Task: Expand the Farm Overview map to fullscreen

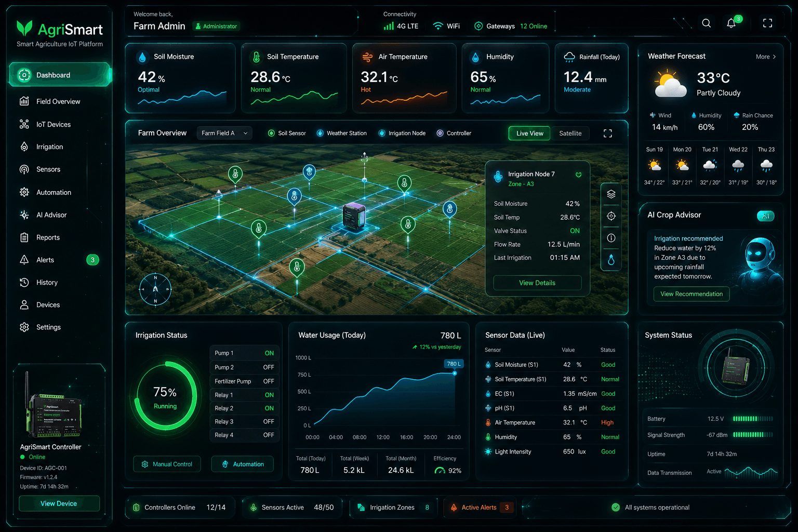Action: [x=607, y=134]
